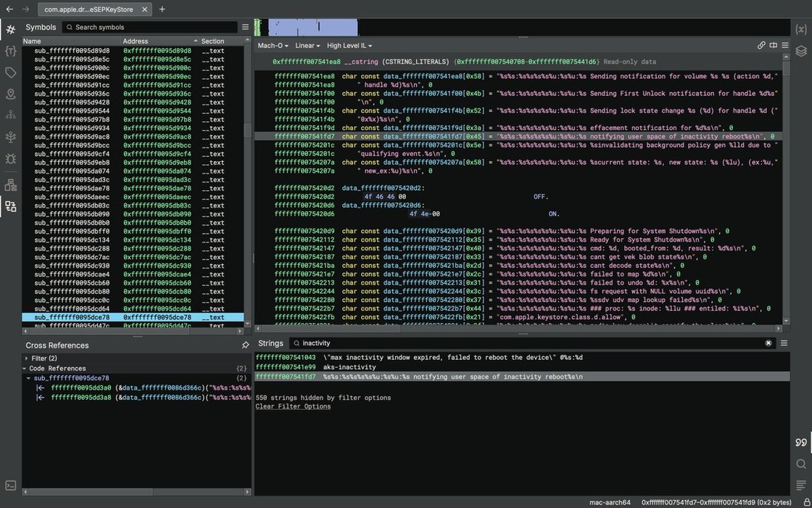Click the Clear Filter Options link
Screen dimensions: 812x508
pos(293,406)
